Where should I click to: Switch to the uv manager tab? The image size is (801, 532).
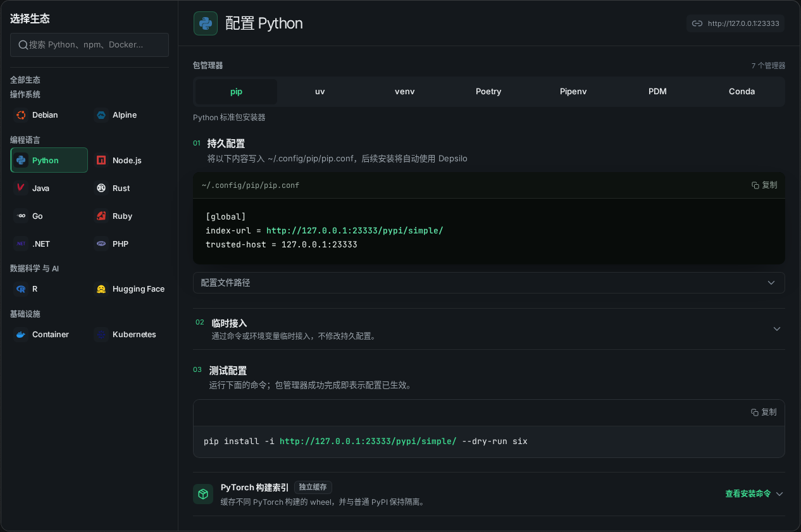(x=320, y=92)
